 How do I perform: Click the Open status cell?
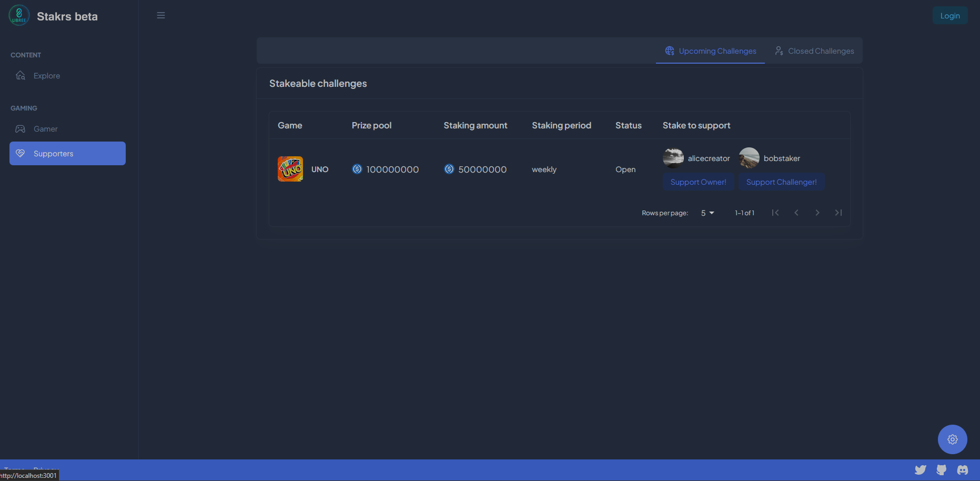pos(625,169)
